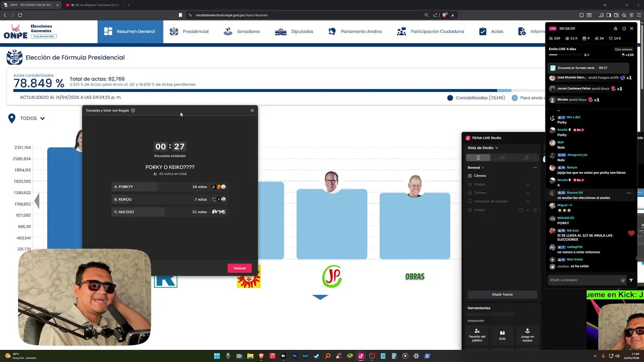Click the browser reload icon
644x362 pixels.
20,15
